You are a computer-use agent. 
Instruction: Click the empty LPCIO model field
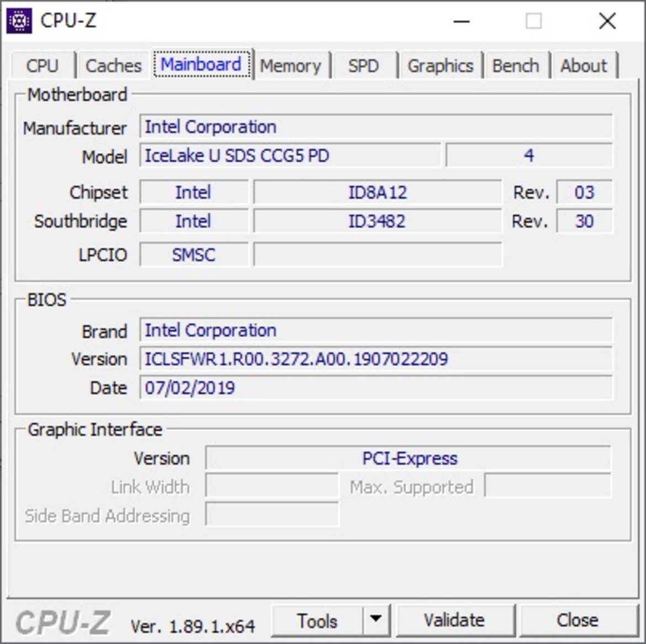(x=378, y=254)
